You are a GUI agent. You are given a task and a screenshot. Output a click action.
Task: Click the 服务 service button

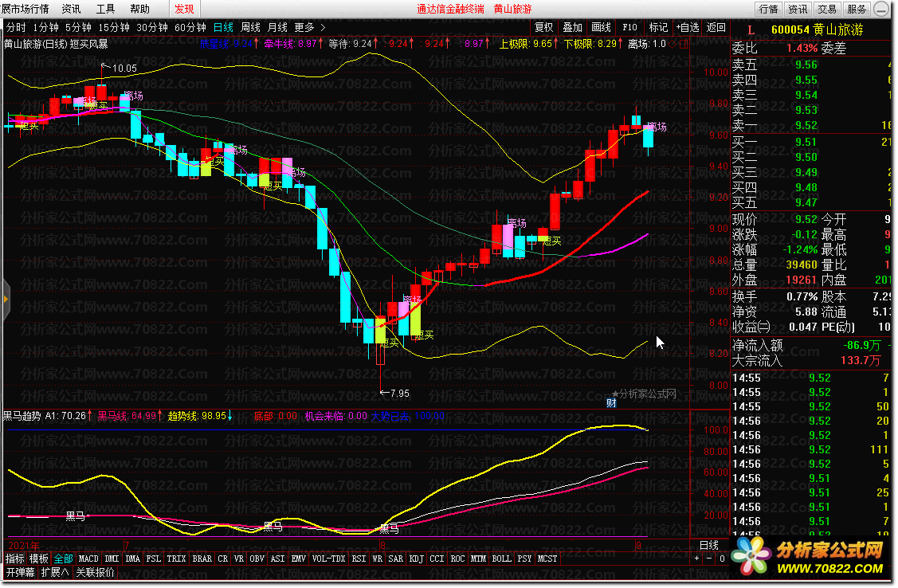[857, 9]
